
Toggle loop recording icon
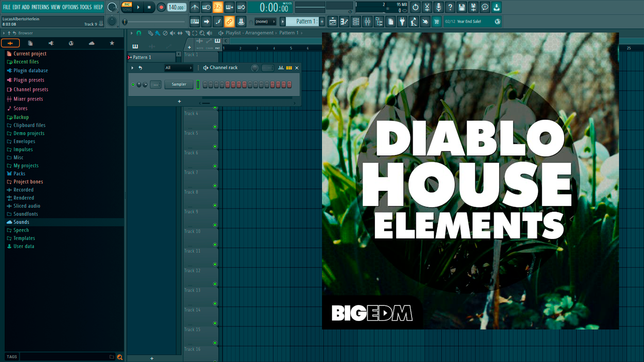[x=241, y=7]
